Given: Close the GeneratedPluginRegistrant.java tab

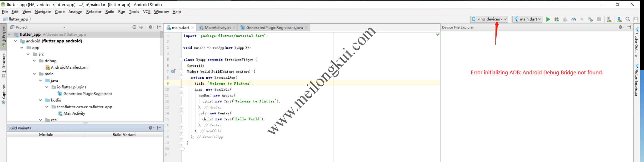Looking at the screenshot, I should tap(306, 28).
